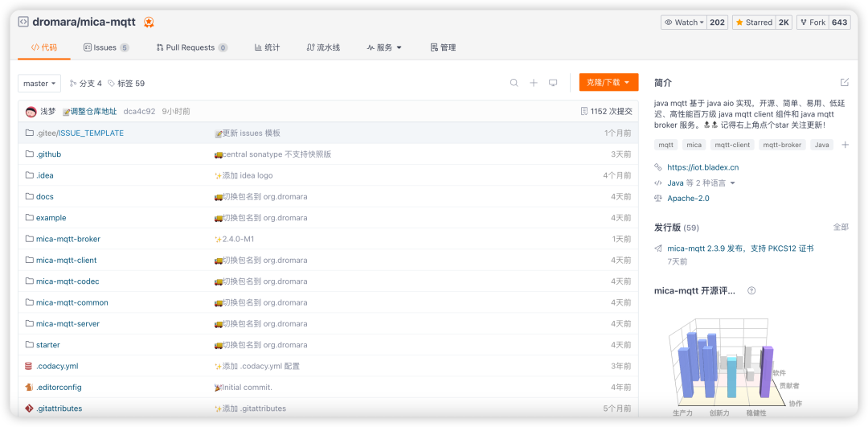Open the ISSUE_TEMPLATE folder link

pyautogui.click(x=92, y=133)
